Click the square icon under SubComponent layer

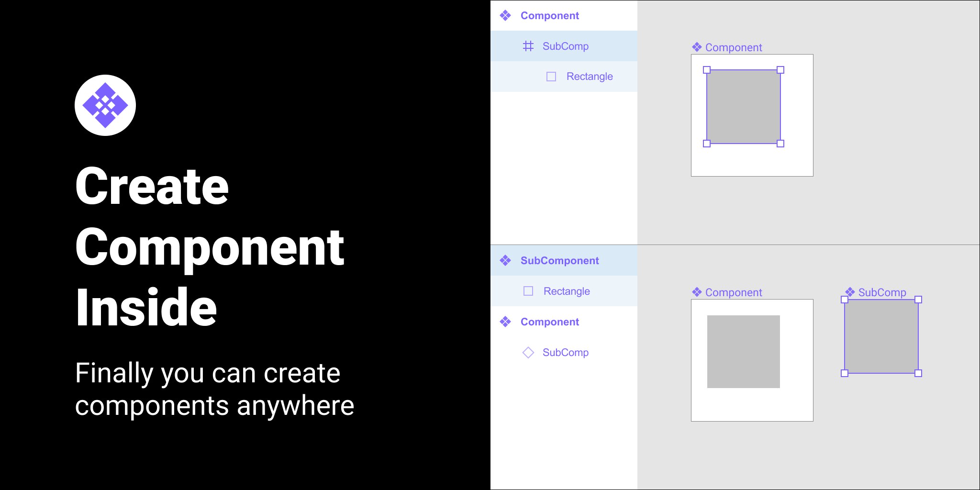tap(528, 291)
